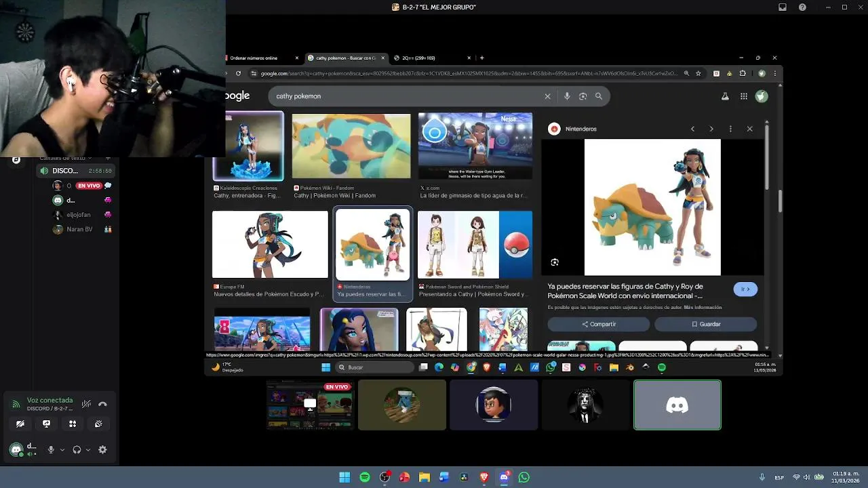Screen dimensions: 868x488
Task: Open the Europa FM image thumbnail
Action: pyautogui.click(x=270, y=245)
